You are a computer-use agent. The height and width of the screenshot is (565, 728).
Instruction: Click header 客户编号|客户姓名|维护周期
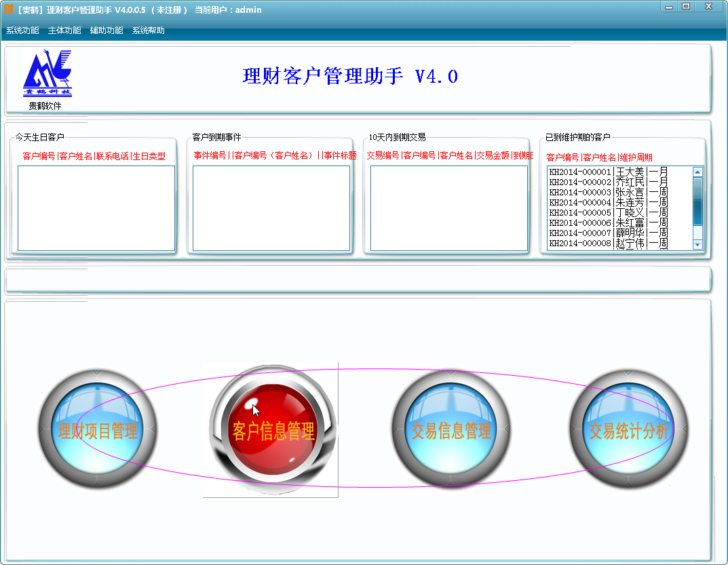(x=599, y=157)
